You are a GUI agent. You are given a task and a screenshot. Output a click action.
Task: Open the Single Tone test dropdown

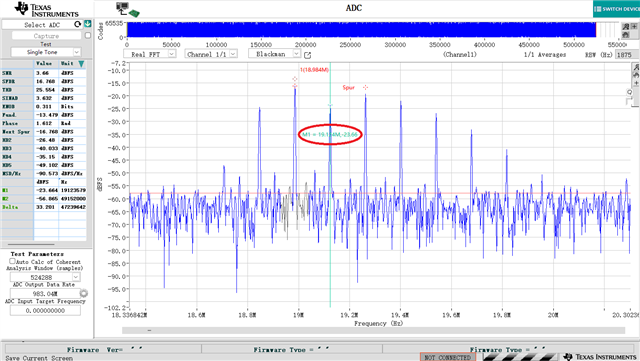[46, 52]
